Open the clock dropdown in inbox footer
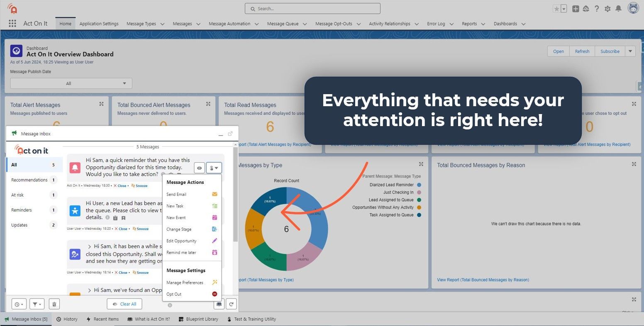The width and height of the screenshot is (644, 326). [x=19, y=304]
